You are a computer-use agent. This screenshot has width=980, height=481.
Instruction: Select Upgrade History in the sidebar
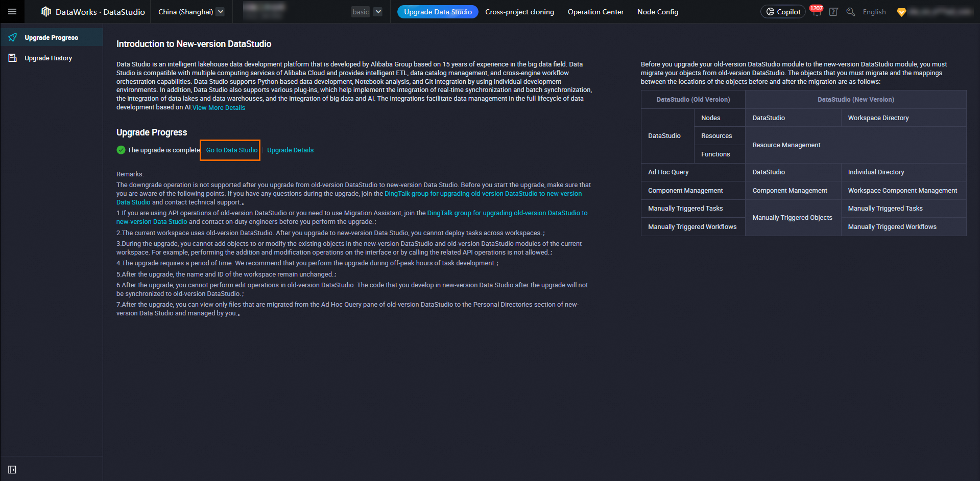52,58
